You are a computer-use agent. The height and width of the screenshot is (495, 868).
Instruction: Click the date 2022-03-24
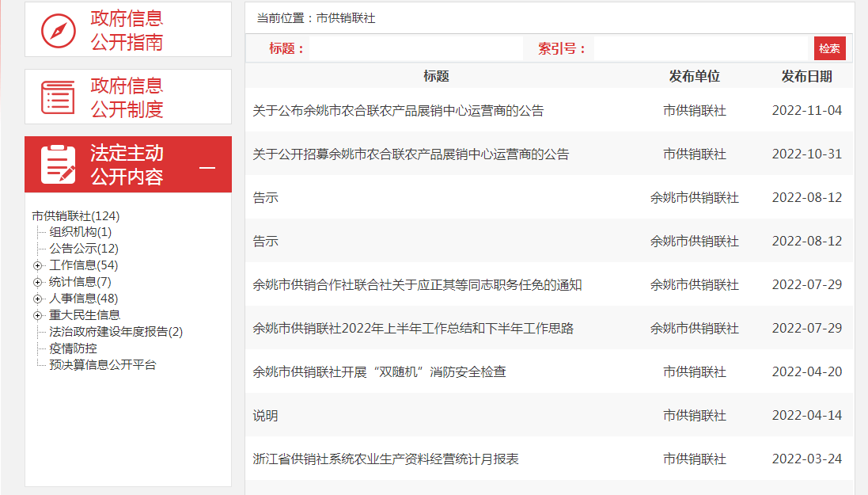coord(806,459)
